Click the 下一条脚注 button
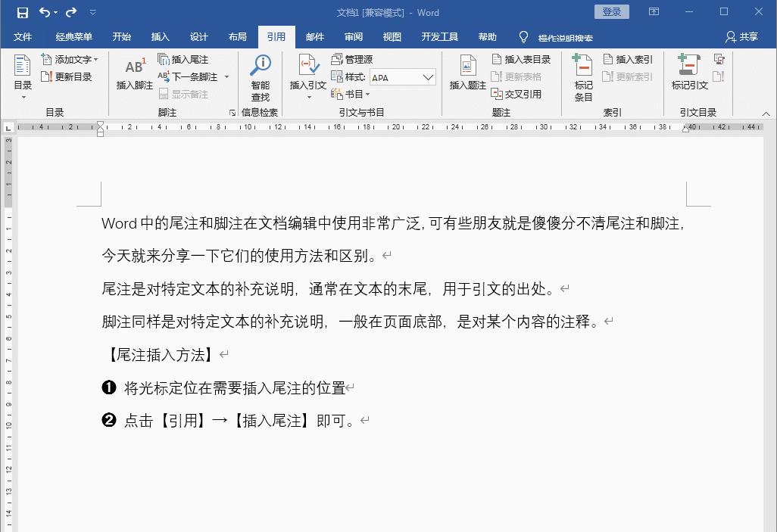 (188, 76)
